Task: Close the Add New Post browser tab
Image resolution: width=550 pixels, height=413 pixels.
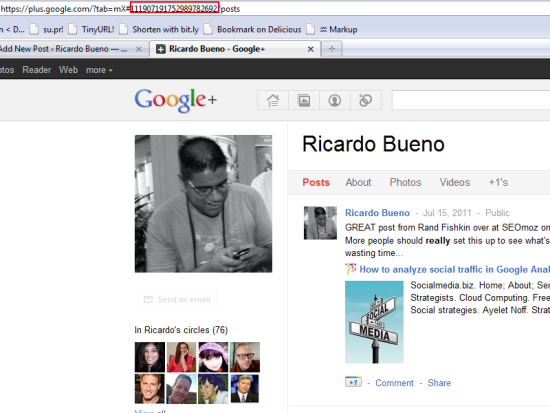Action: 139,49
